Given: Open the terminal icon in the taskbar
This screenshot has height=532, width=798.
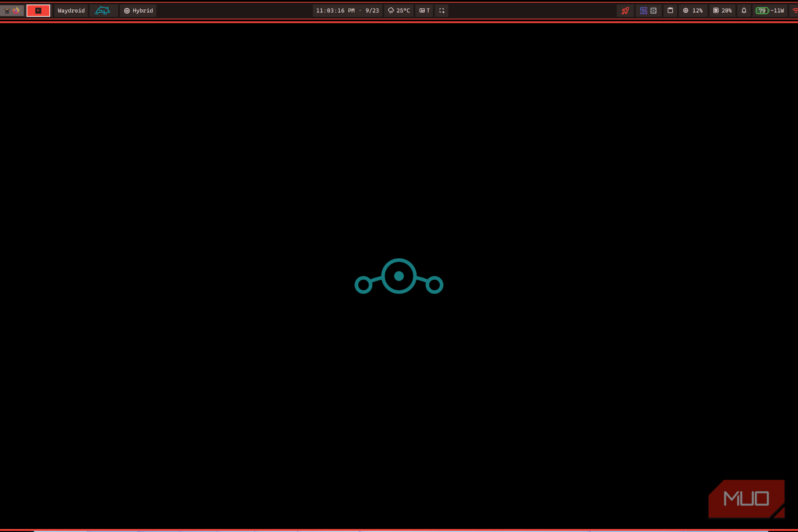Looking at the screenshot, I should click(6, 11).
